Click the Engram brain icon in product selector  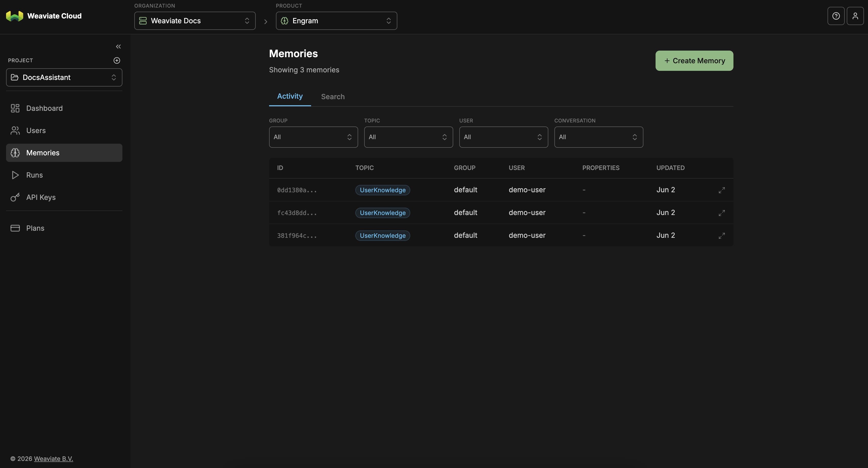[x=284, y=20]
